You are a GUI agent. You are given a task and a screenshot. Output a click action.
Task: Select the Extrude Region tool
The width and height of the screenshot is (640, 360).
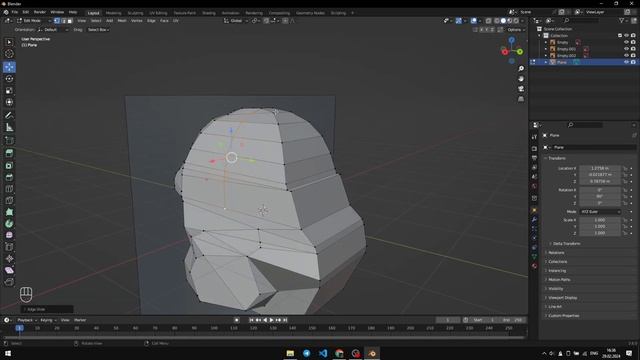point(9,153)
